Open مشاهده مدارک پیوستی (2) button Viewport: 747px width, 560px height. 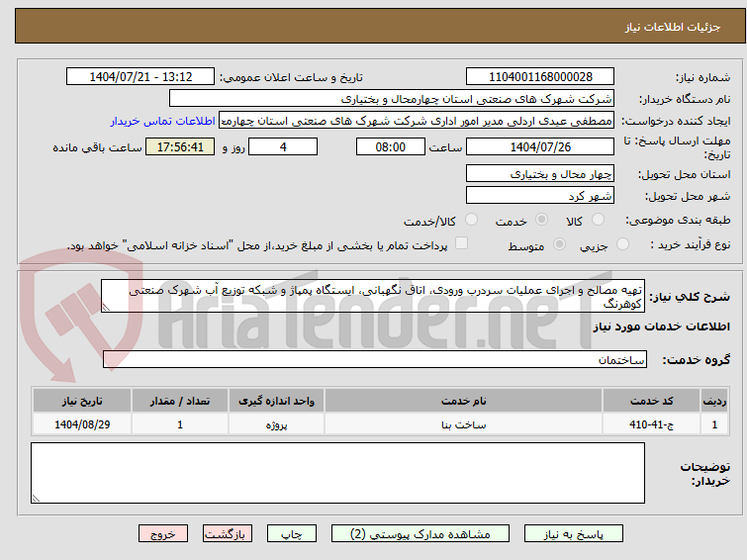[420, 534]
